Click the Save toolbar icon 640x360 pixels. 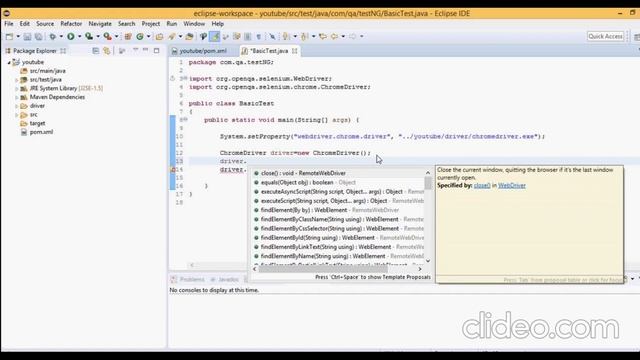click(27, 36)
